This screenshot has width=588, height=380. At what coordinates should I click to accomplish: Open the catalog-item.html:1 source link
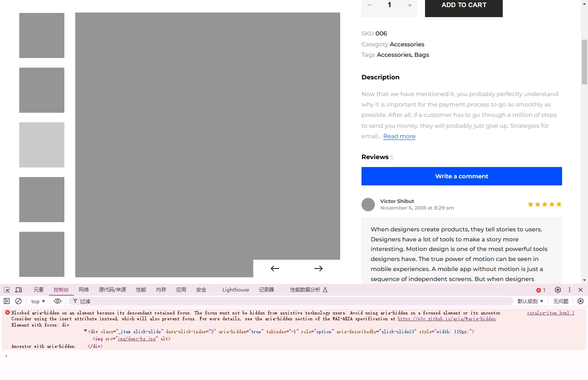[x=550, y=313]
